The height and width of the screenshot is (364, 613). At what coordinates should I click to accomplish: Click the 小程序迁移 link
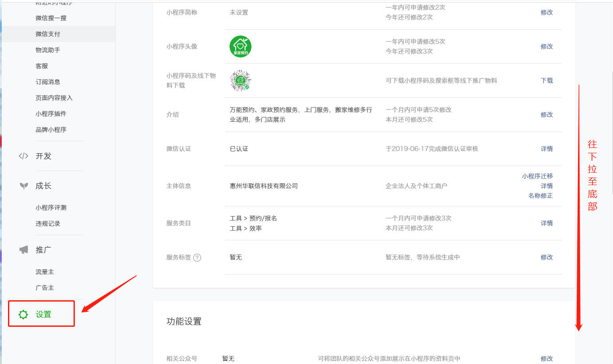click(537, 176)
